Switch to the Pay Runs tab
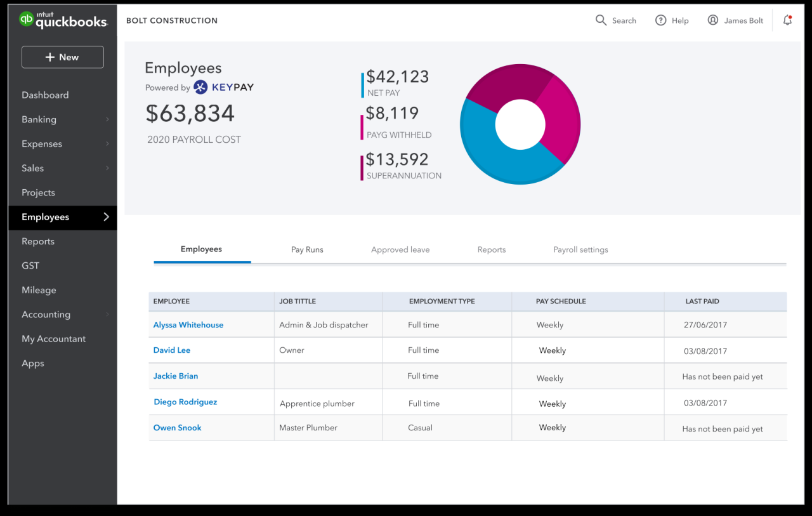The image size is (812, 516). point(307,250)
